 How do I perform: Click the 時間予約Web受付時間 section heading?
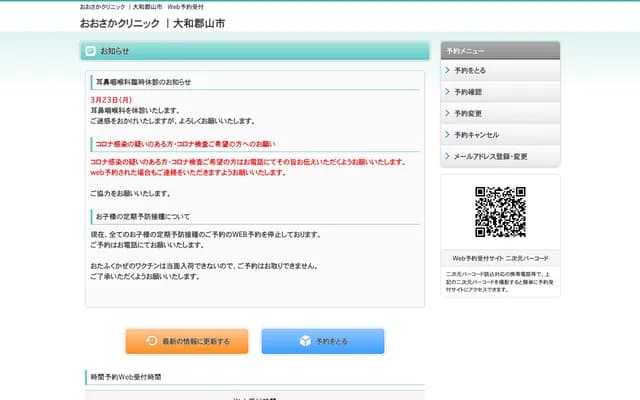125,377
